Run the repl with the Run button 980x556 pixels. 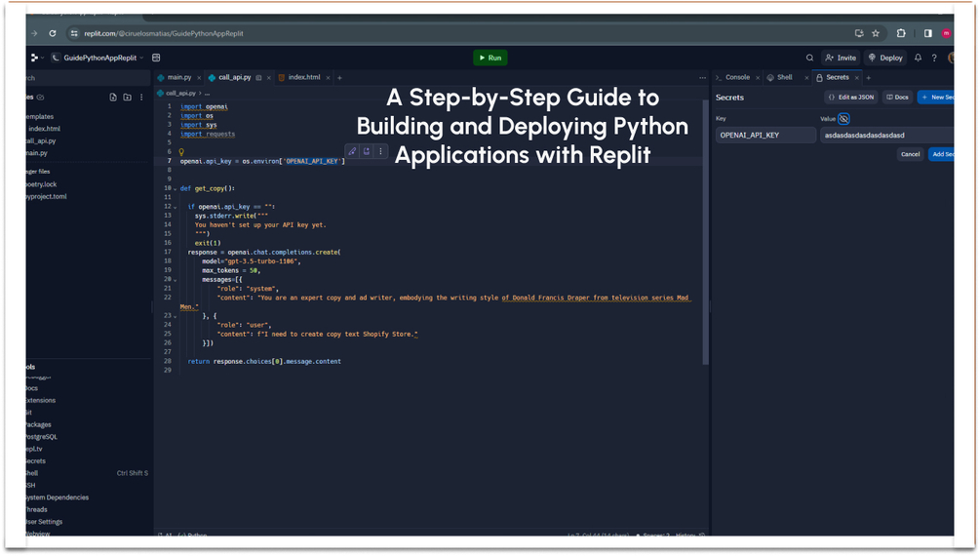490,58
